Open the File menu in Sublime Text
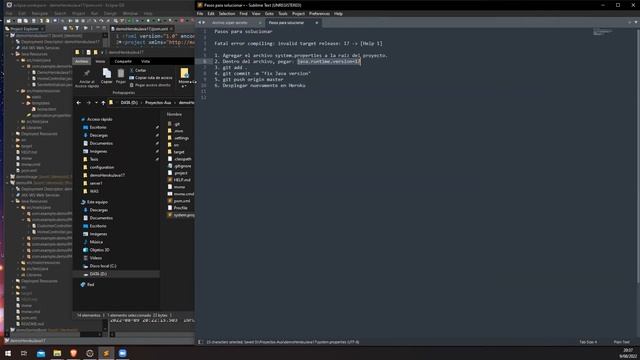 point(200,13)
